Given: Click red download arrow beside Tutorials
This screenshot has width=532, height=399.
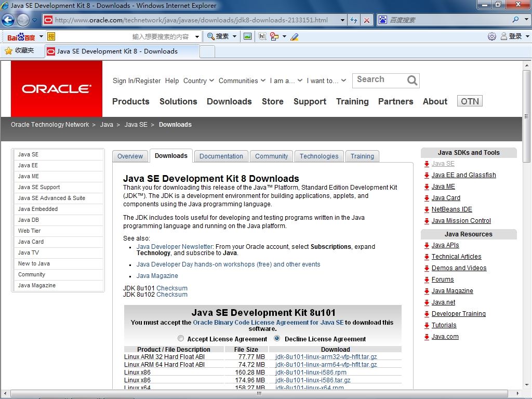Looking at the screenshot, I should pyautogui.click(x=427, y=326).
